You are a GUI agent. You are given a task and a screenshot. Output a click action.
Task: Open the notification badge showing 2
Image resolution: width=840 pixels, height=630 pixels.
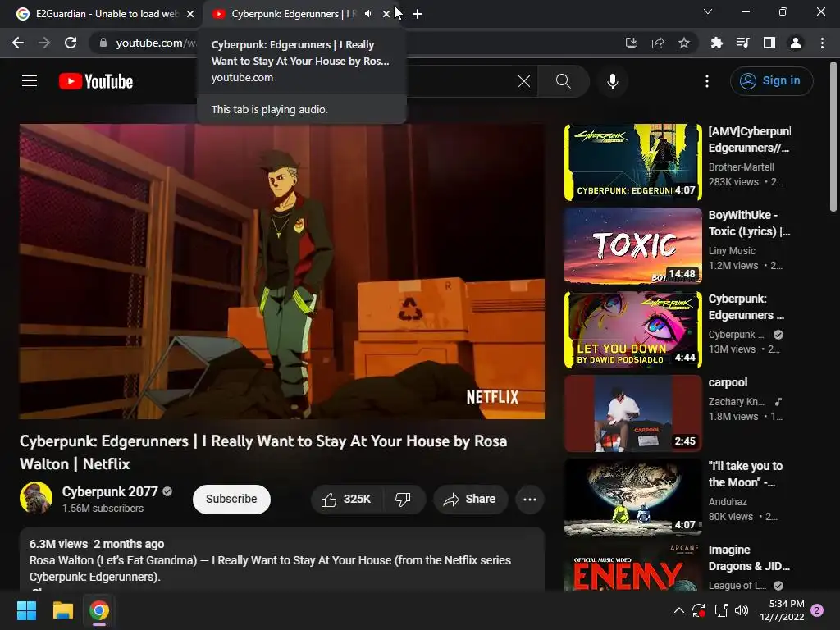click(x=817, y=610)
